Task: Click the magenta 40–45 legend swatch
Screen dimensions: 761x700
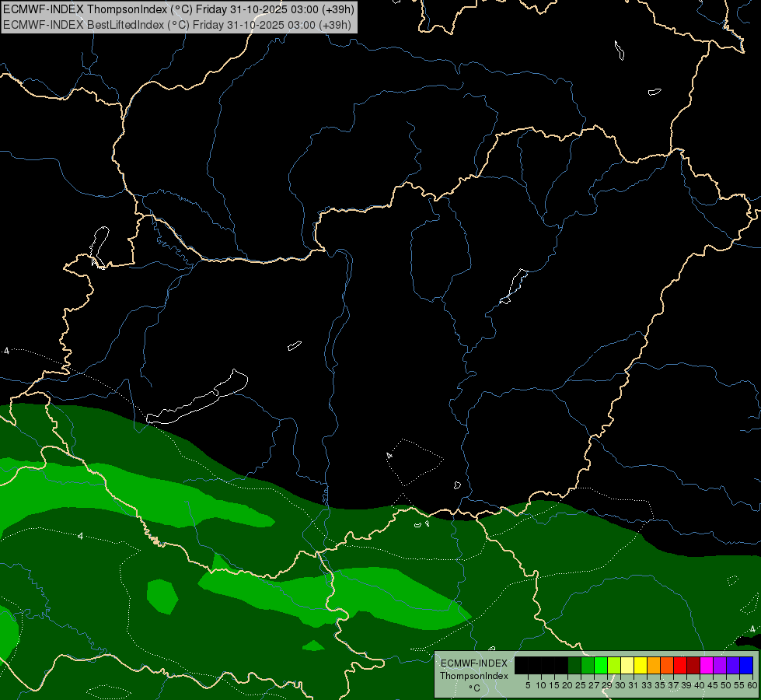Action: point(707,665)
